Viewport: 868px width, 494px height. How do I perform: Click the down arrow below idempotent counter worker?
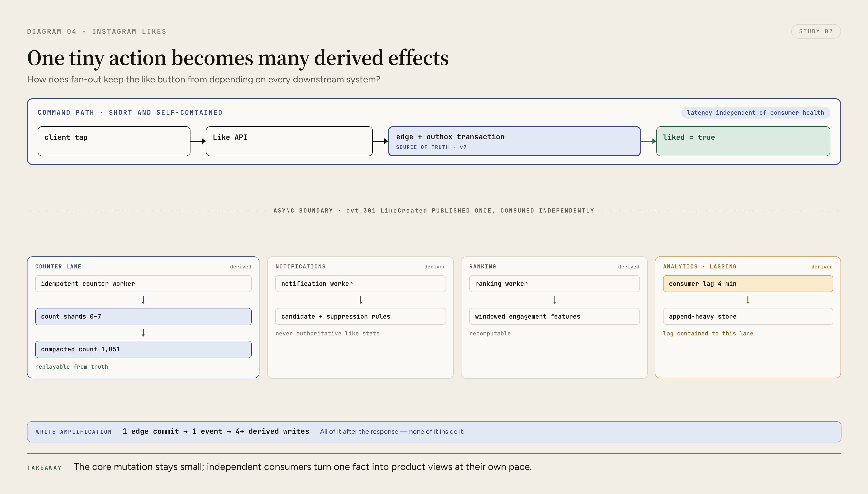pyautogui.click(x=143, y=300)
